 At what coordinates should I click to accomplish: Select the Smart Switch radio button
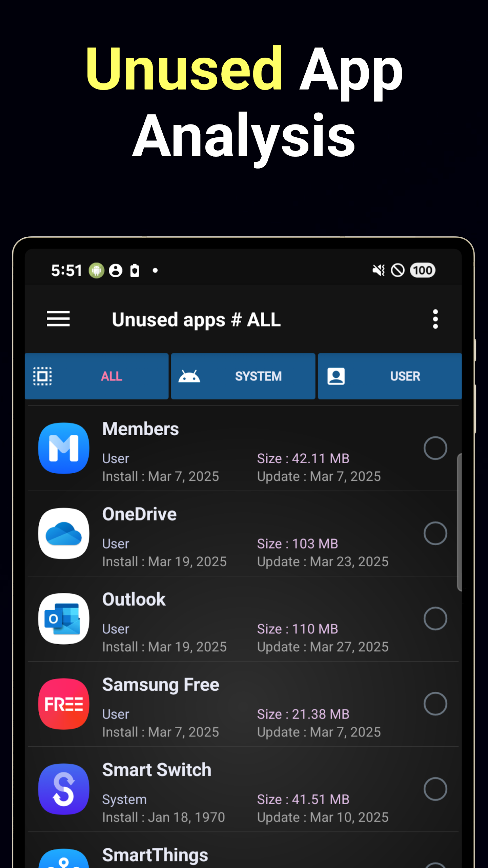pyautogui.click(x=435, y=789)
